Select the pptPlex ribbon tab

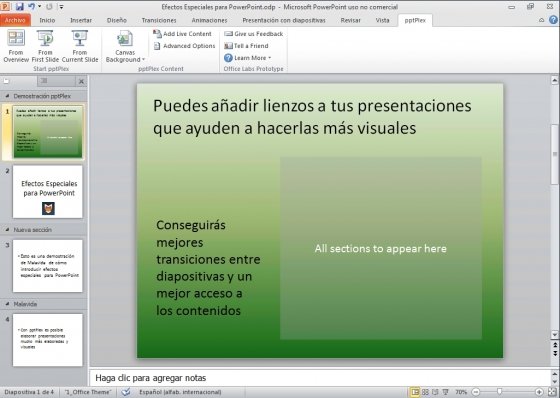pos(415,20)
